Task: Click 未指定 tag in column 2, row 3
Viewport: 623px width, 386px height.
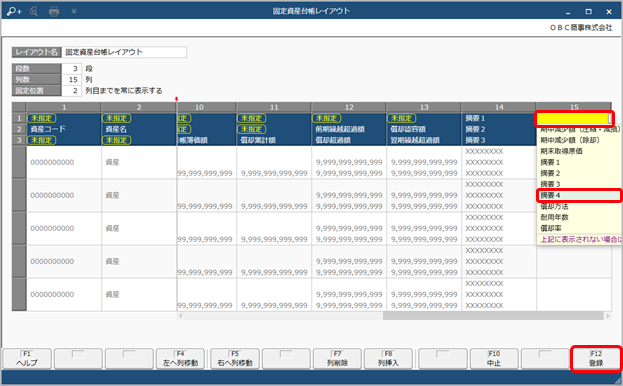Action: point(116,140)
